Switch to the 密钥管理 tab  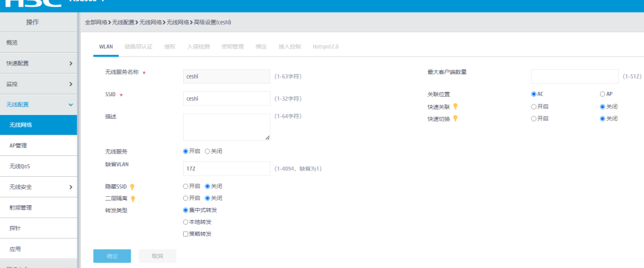[233, 47]
